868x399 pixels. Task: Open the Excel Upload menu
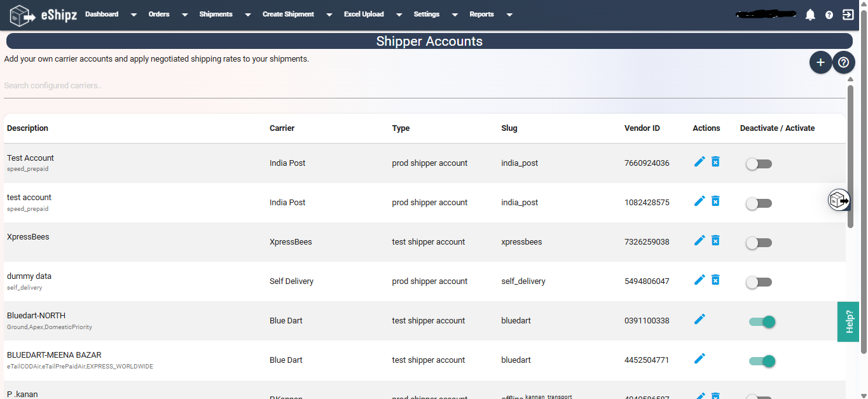pos(364,14)
